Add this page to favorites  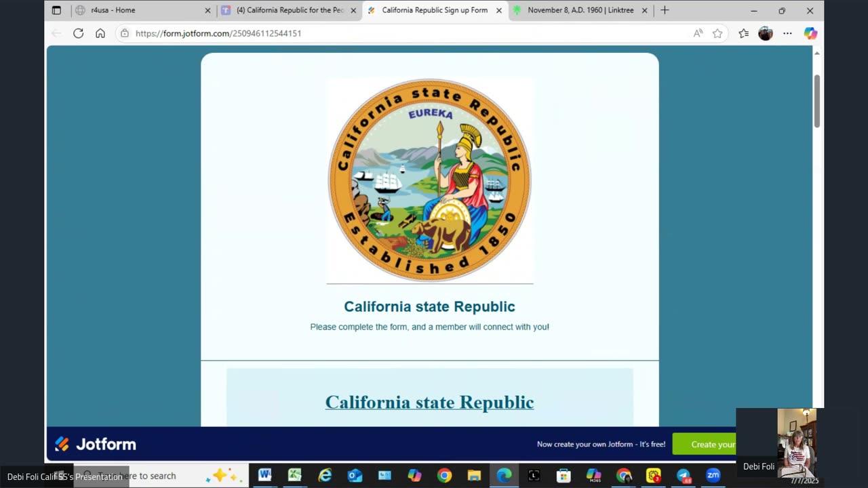[x=717, y=33]
